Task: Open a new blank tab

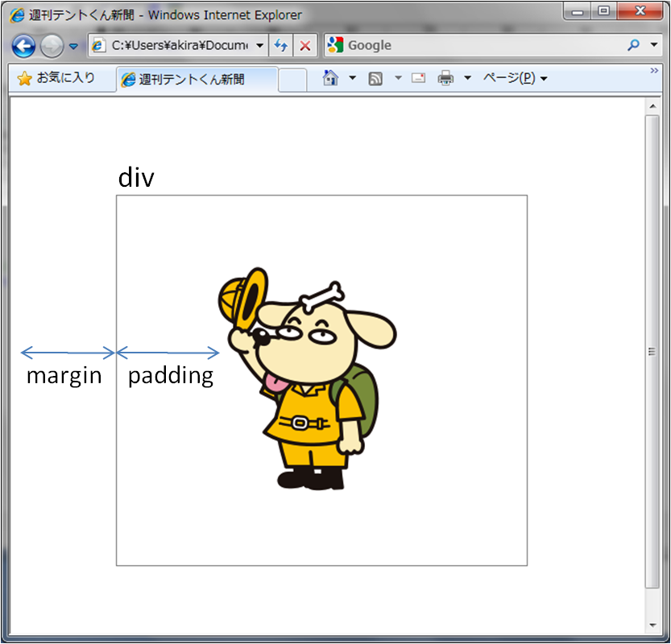Action: (292, 80)
